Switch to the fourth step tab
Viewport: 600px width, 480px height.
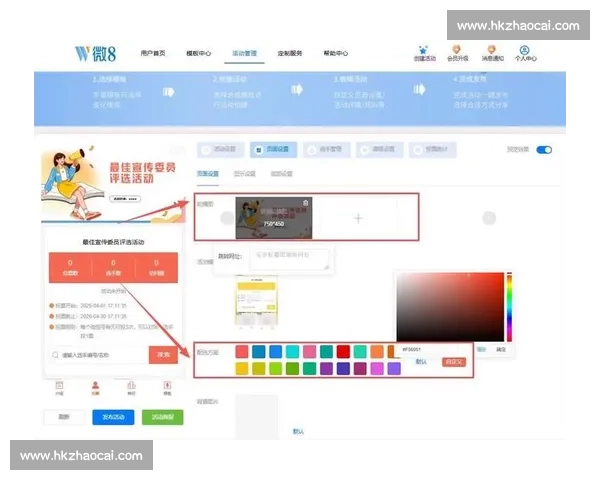tap(380, 149)
